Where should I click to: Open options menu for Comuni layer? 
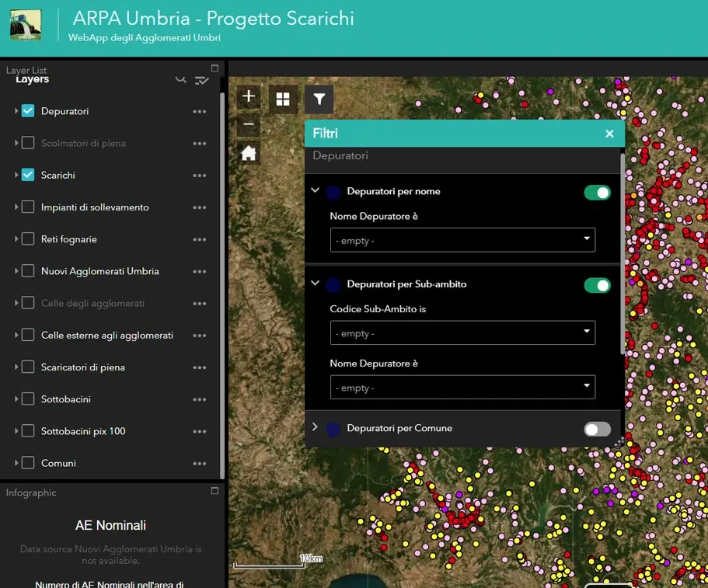click(199, 463)
